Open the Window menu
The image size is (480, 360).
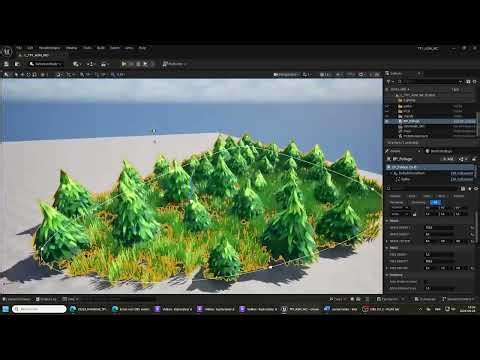click(x=71, y=48)
